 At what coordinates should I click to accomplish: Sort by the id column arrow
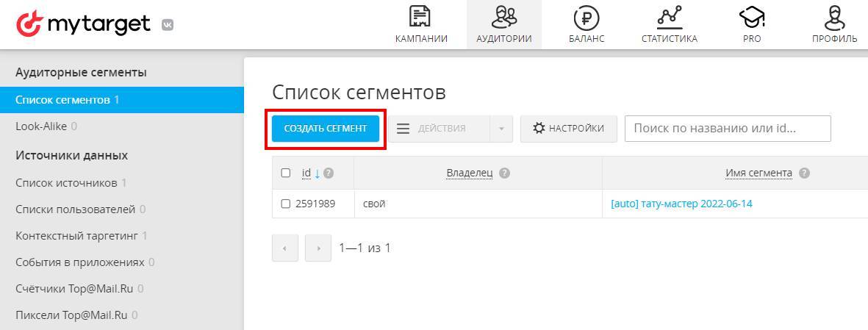click(317, 173)
